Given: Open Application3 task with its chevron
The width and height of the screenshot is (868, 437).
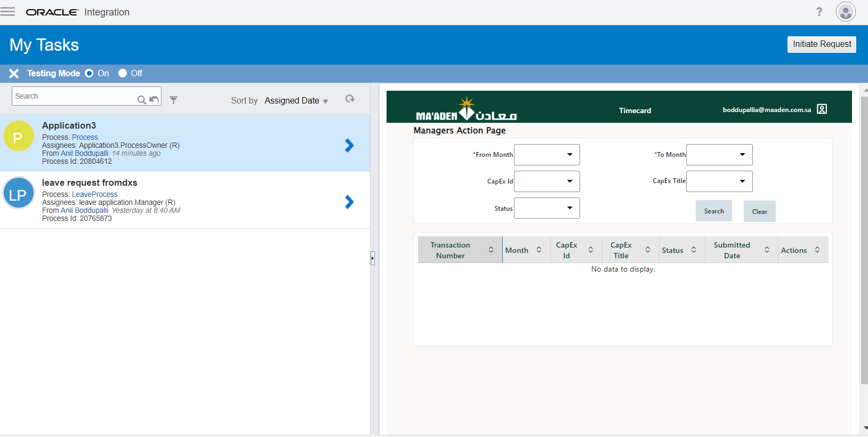Looking at the screenshot, I should pos(349,145).
